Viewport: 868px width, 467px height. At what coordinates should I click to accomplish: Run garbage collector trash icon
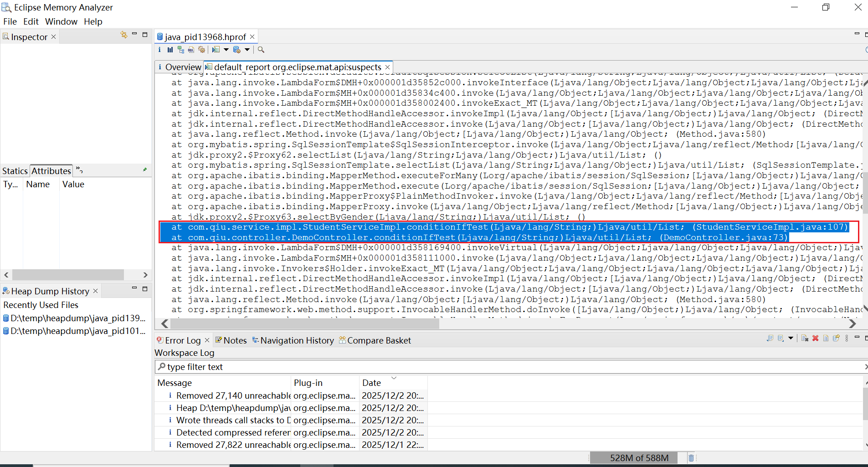pos(691,458)
